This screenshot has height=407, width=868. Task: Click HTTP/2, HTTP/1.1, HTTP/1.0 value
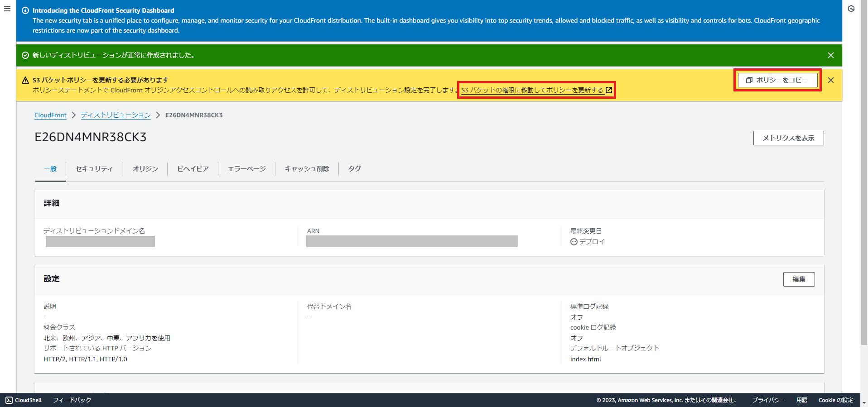[85, 359]
